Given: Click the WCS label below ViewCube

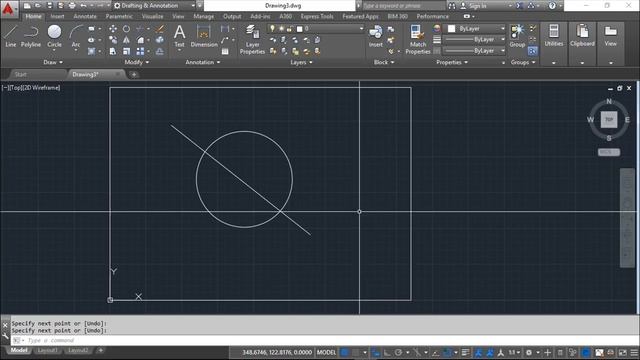Looking at the screenshot, I should (x=609, y=152).
